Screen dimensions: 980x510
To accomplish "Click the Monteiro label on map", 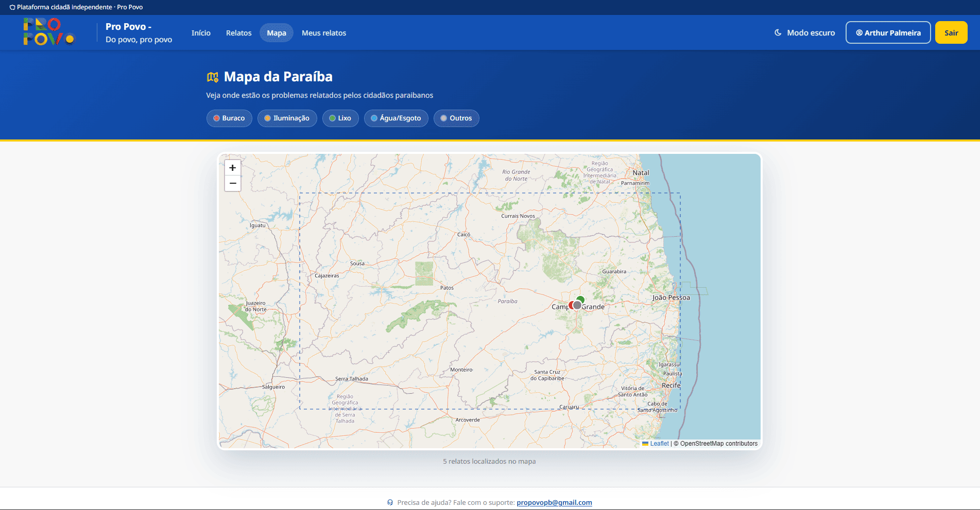I will click(x=461, y=370).
